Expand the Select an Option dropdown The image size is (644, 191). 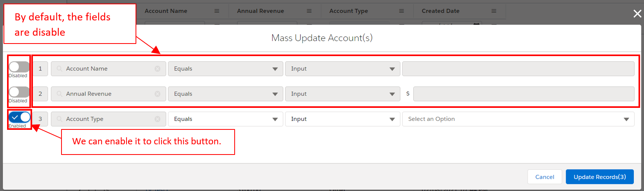[518, 119]
